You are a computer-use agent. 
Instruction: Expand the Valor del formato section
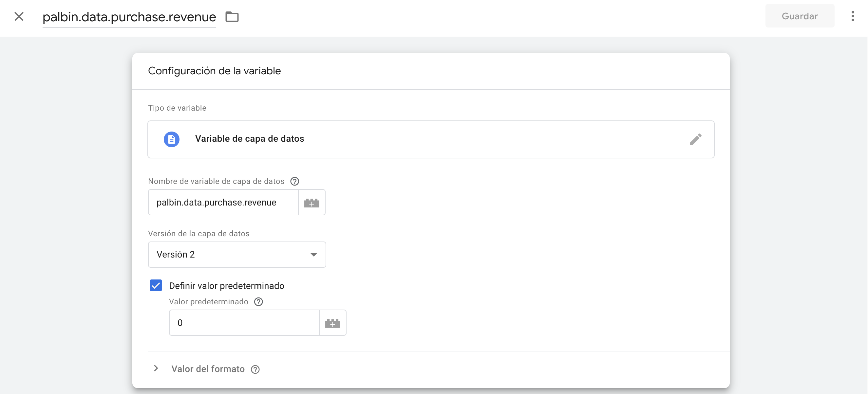(x=156, y=369)
